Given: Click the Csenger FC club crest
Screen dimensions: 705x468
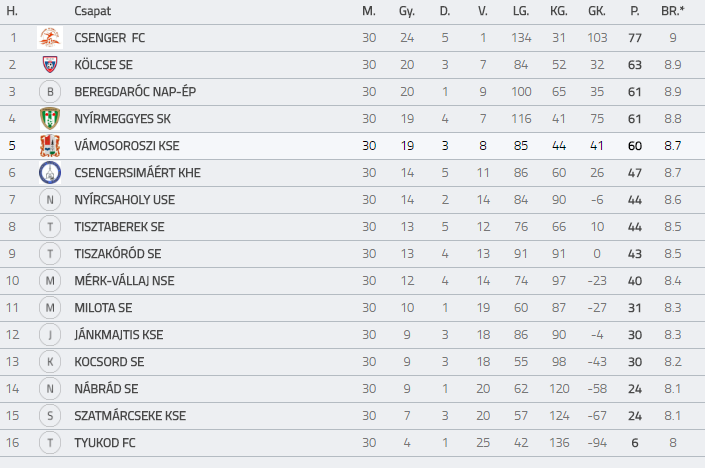Looking at the screenshot, I should tap(50, 38).
